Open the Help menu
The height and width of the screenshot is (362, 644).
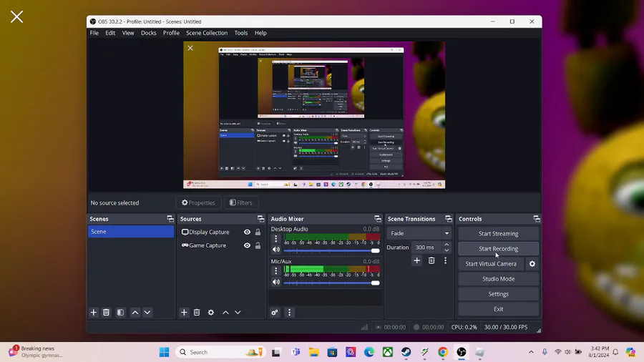[x=260, y=33]
